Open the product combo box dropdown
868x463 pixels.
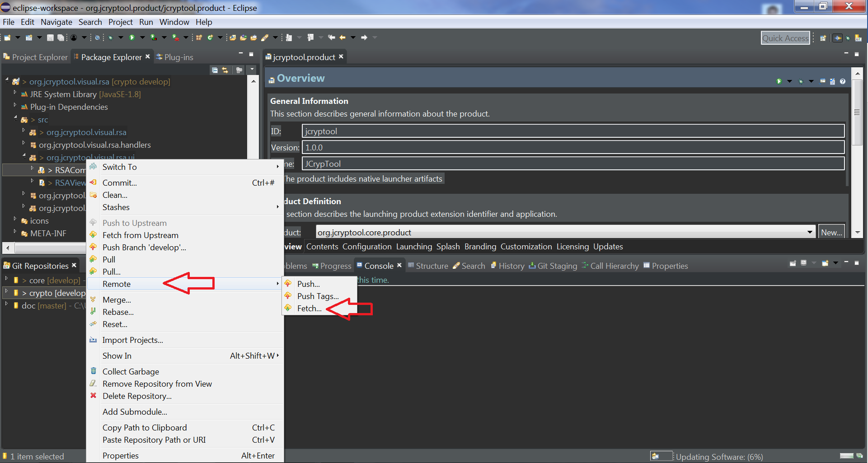[x=810, y=232]
